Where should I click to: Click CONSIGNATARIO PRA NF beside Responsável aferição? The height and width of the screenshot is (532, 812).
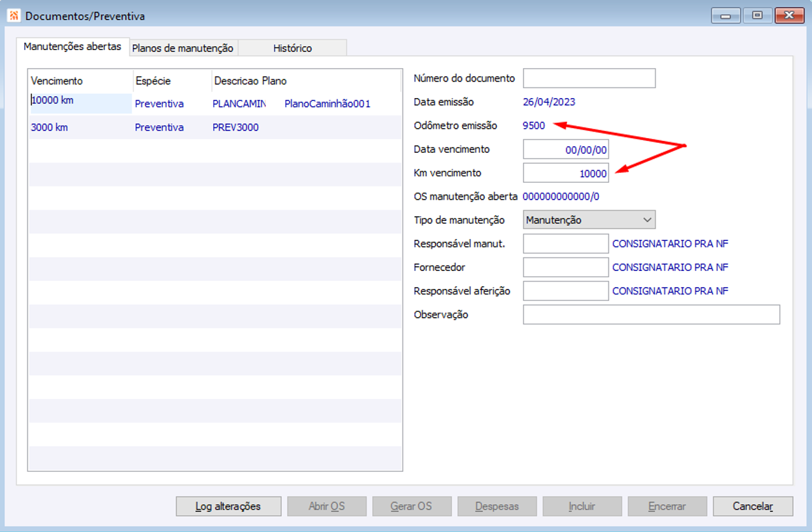(670, 291)
